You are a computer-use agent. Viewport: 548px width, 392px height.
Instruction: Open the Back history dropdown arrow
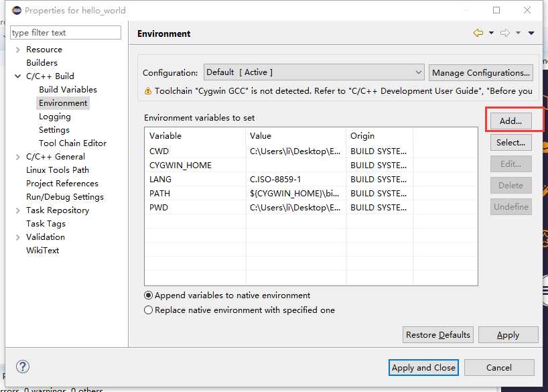(491, 33)
